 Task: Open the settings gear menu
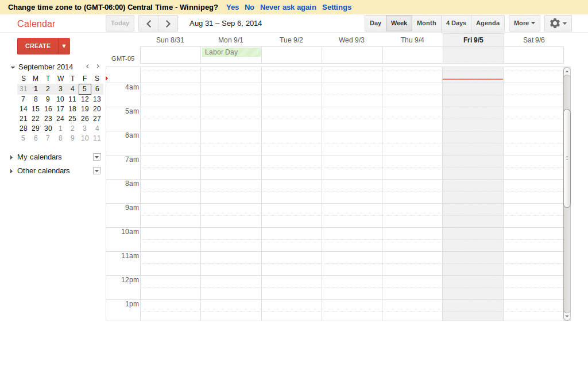coord(555,23)
